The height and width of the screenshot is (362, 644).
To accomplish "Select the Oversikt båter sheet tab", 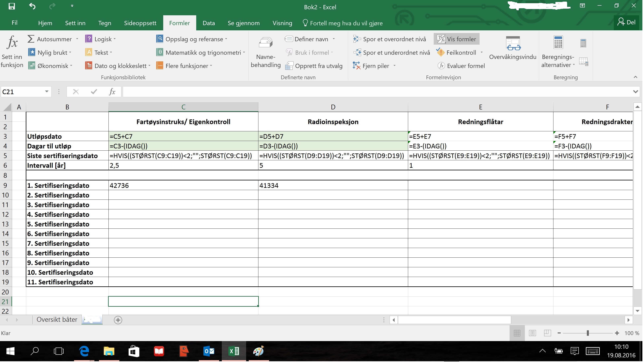I will tap(57, 320).
